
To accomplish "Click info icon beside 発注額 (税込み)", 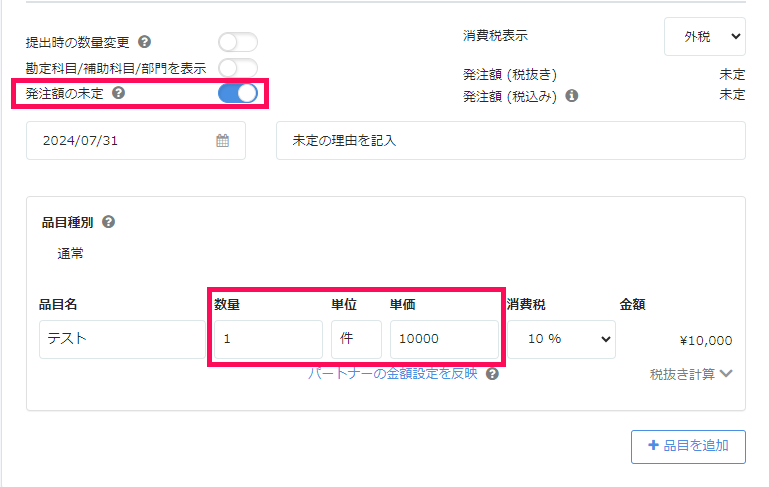I will pos(572,96).
